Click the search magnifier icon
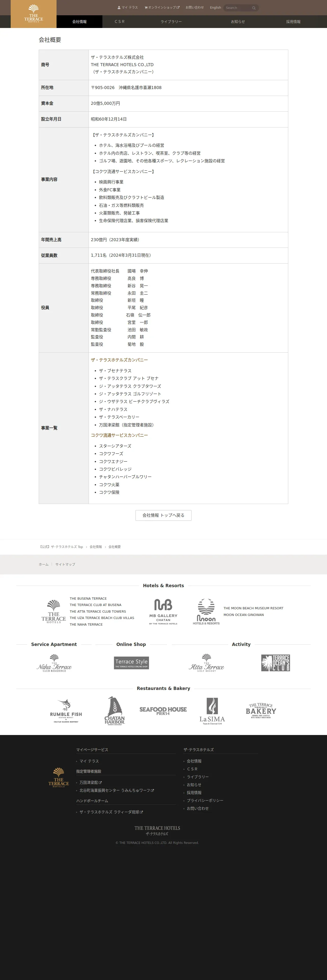327x980 pixels. pos(254,8)
